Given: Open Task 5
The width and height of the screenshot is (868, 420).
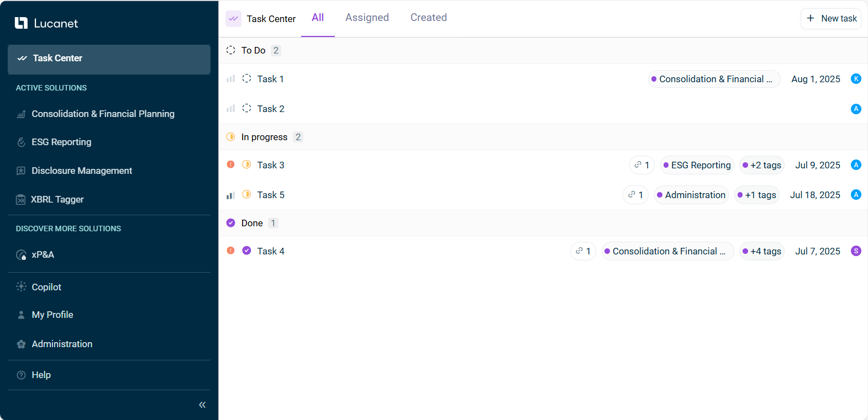Looking at the screenshot, I should (x=271, y=195).
